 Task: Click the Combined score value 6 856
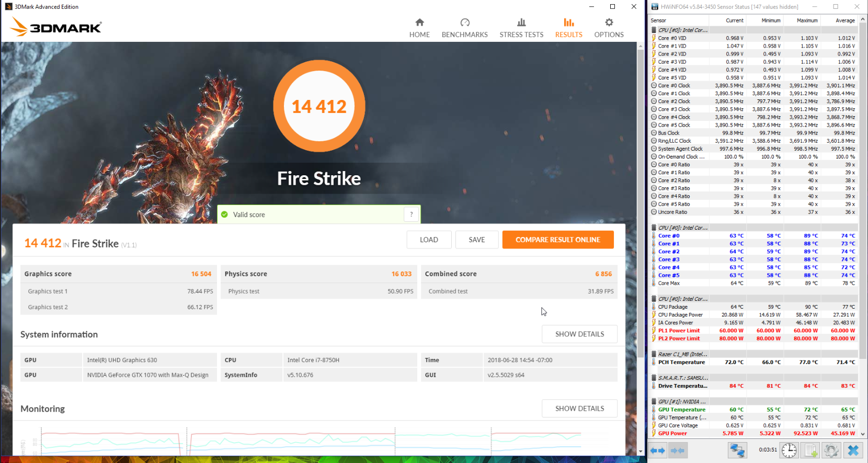click(603, 274)
